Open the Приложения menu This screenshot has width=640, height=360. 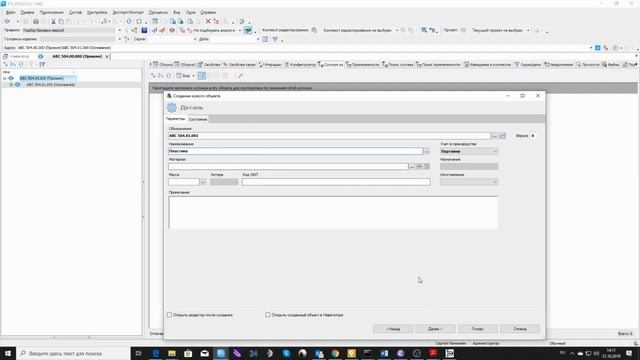point(51,13)
